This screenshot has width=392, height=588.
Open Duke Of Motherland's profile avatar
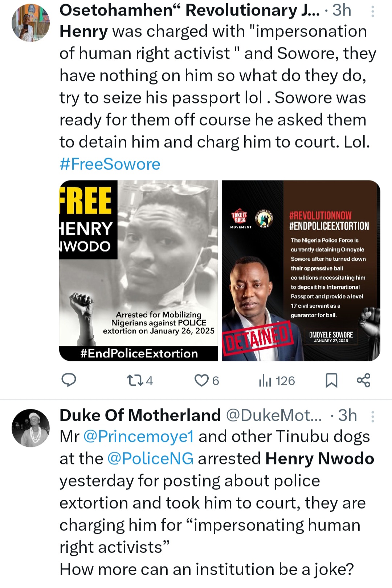30,428
